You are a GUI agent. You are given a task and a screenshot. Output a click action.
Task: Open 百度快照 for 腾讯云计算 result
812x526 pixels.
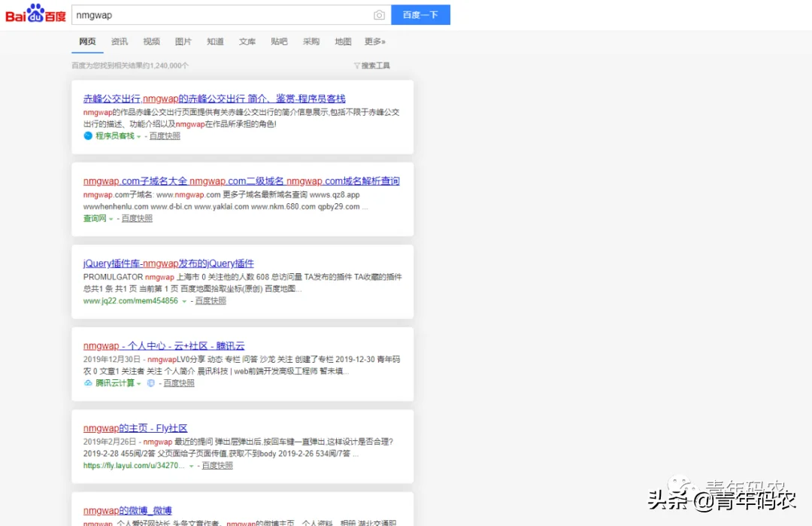tap(179, 383)
